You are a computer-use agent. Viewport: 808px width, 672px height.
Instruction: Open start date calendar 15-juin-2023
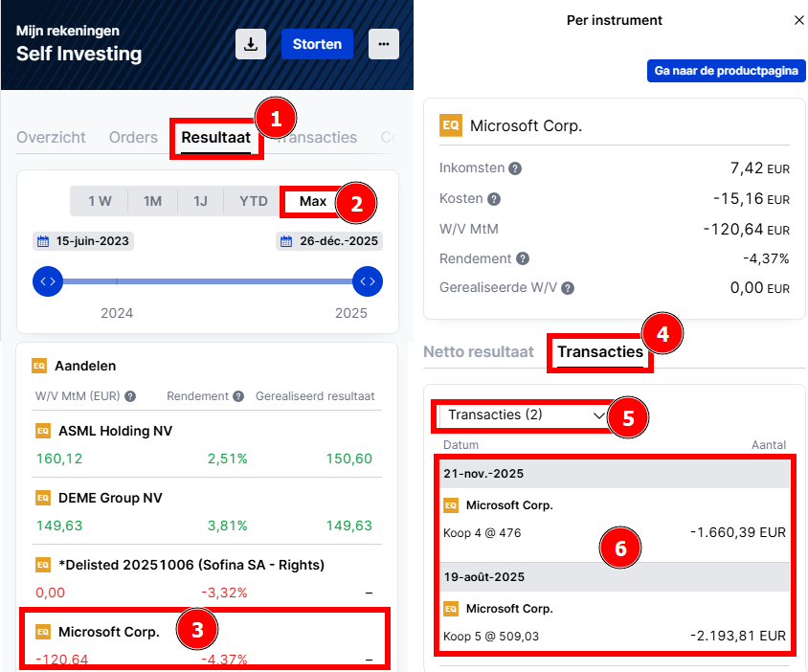(x=82, y=241)
